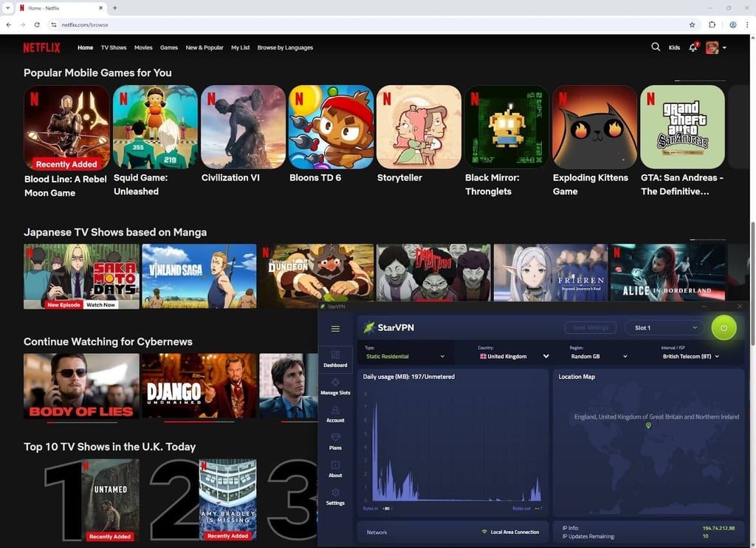The height and width of the screenshot is (548, 756).
Task: Open the Slot 1 dropdown
Action: (665, 328)
